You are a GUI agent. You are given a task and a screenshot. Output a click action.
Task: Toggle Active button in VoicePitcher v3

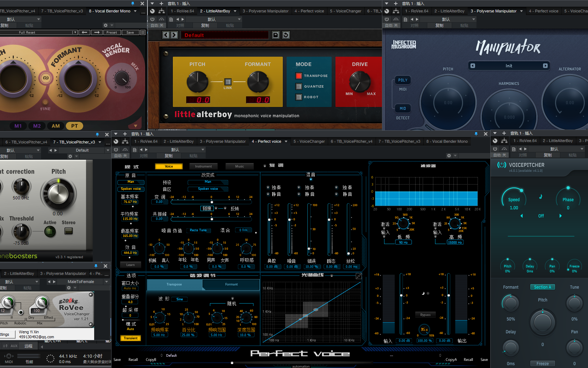click(50, 232)
